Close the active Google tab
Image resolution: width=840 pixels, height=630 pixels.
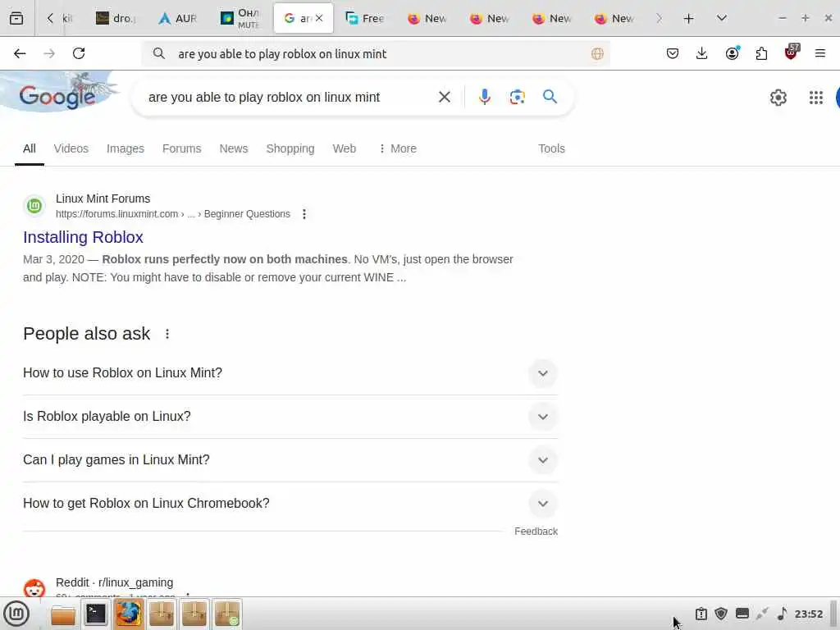pos(319,18)
